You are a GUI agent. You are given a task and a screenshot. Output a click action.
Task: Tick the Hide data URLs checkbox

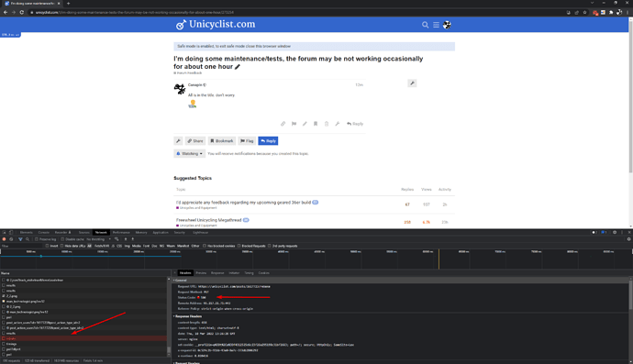pos(62,246)
